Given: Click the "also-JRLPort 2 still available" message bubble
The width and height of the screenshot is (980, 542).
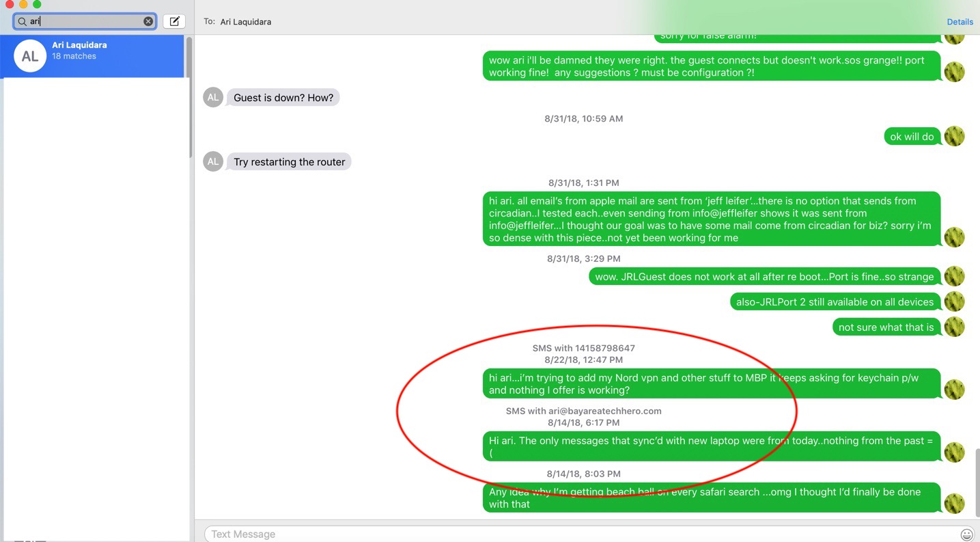Looking at the screenshot, I should 835,302.
